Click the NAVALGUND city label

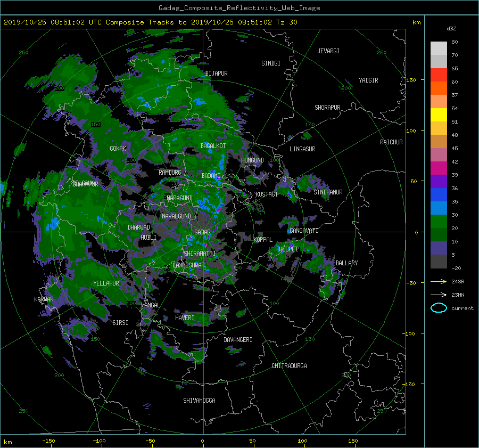(177, 216)
